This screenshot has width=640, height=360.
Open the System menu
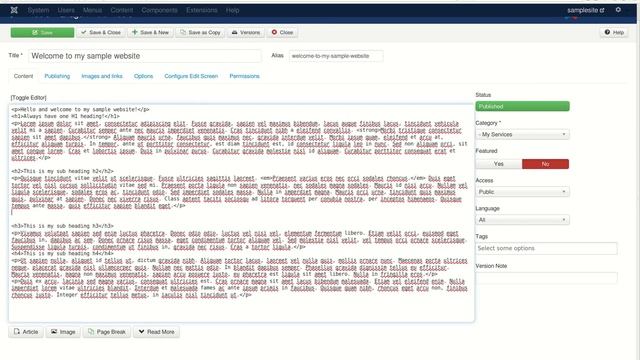(38, 10)
